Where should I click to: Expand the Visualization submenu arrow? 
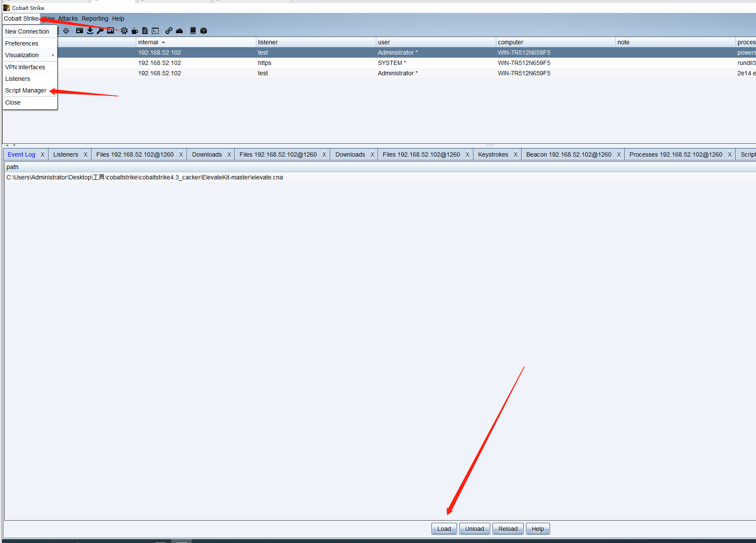[x=53, y=55]
